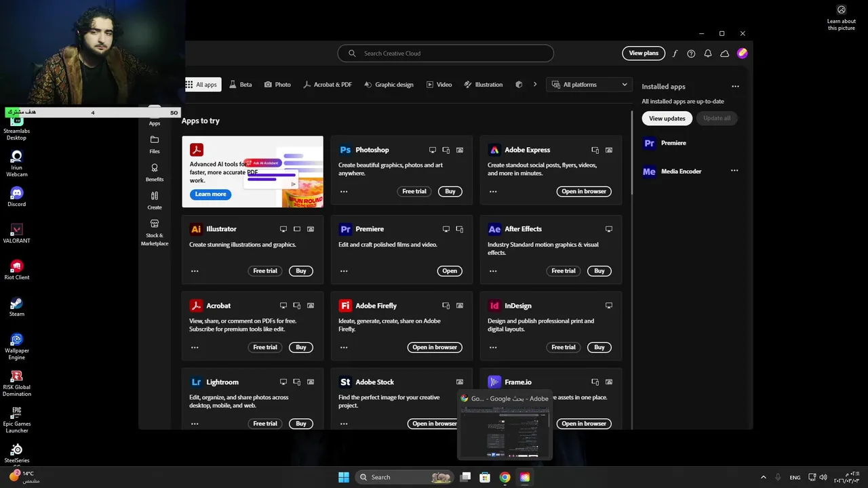868x488 pixels.
Task: Click the Frame.io app icon
Action: click(x=494, y=382)
